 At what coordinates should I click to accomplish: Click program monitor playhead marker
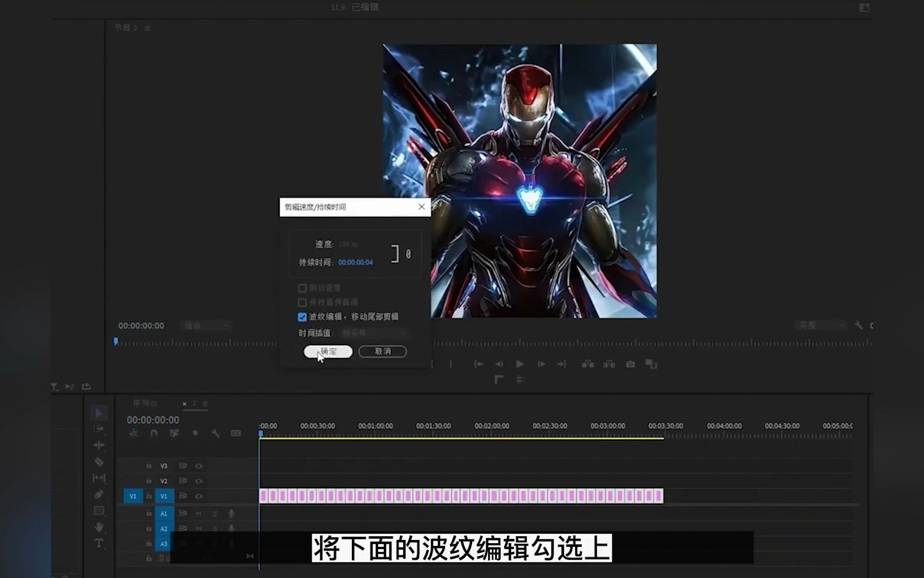[115, 341]
